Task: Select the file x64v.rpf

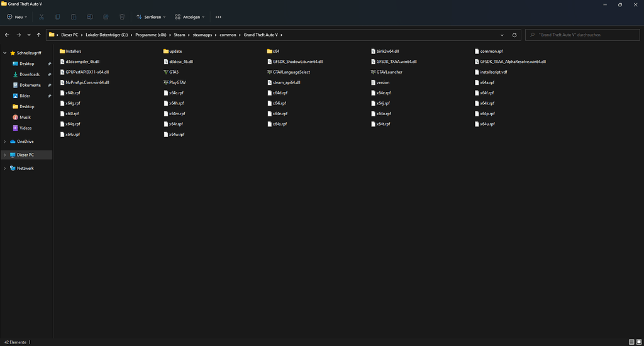Action: 70,135
